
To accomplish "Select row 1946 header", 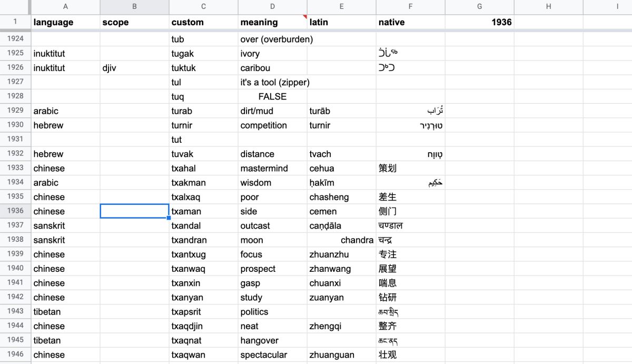I will coord(15,355).
